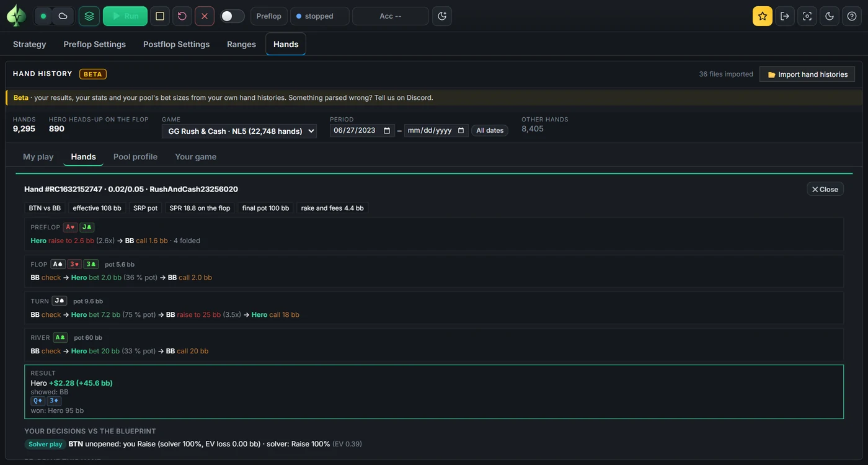The height and width of the screenshot is (465, 868).
Task: Click the stopped status indicator
Action: 320,16
